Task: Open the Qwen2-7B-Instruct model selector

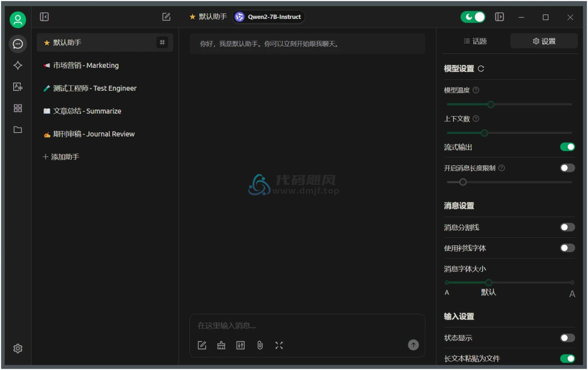Action: click(x=269, y=17)
